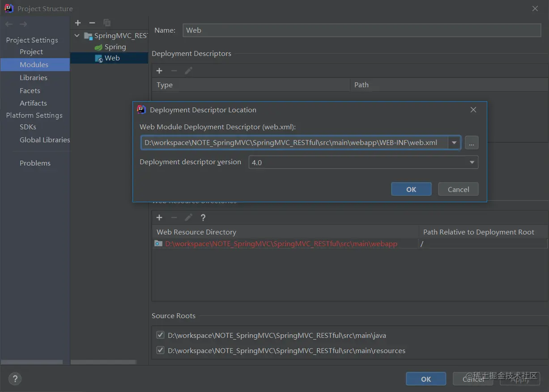The image size is (549, 392).
Task: Click the back navigation arrow
Action: click(x=9, y=24)
